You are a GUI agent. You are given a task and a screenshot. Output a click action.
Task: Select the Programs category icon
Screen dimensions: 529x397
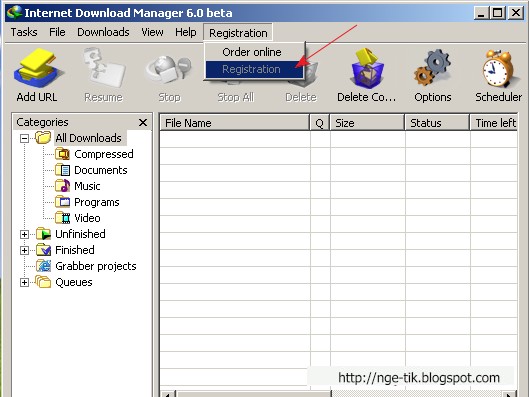(62, 202)
